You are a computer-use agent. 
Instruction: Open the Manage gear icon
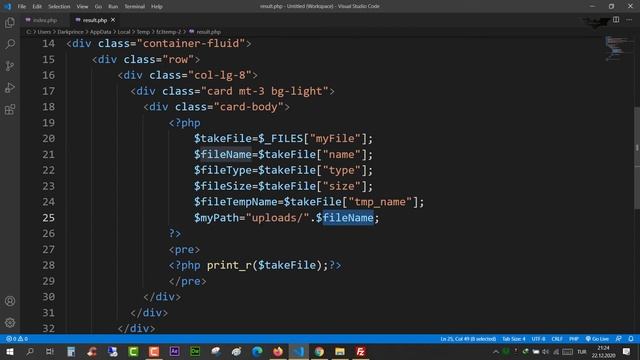(x=10, y=323)
